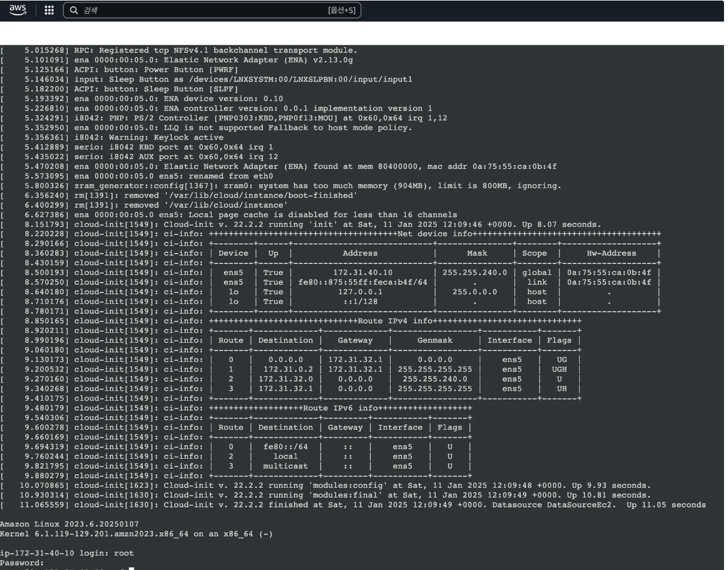Click 'Sleep Button [SLPF]' log line

tap(120, 89)
